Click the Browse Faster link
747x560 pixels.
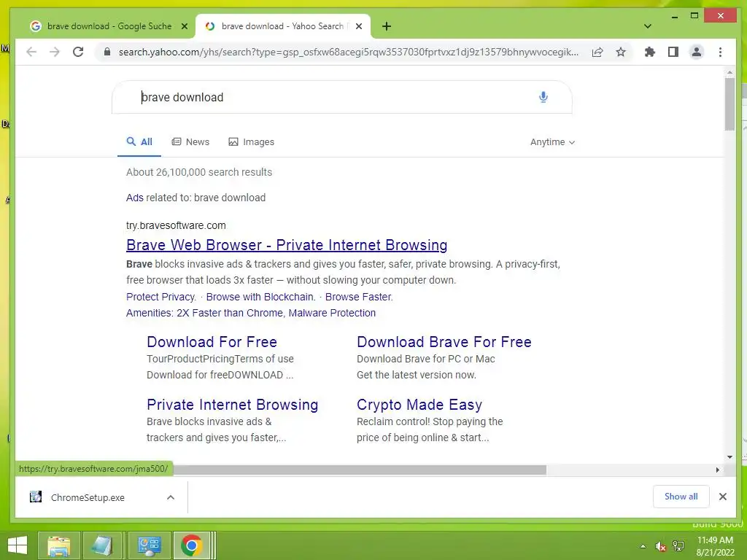coord(359,297)
